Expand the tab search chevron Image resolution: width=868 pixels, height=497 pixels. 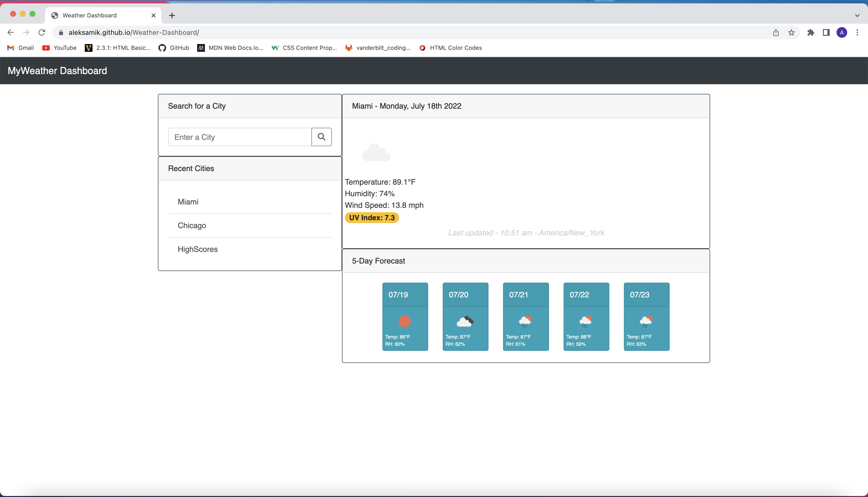pyautogui.click(x=857, y=15)
